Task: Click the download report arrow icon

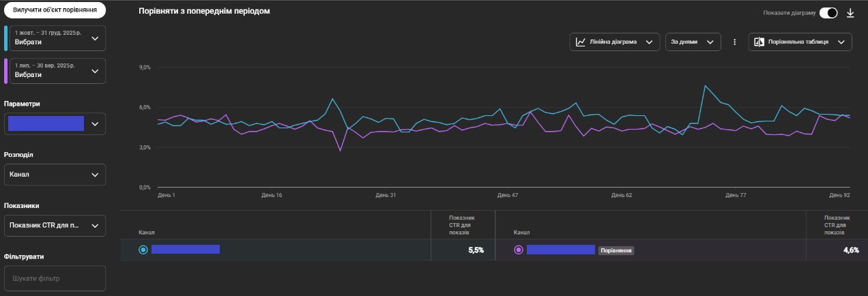Action: 850,13
